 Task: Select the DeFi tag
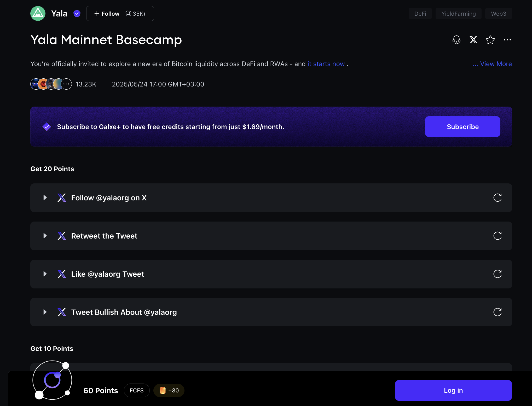420,14
